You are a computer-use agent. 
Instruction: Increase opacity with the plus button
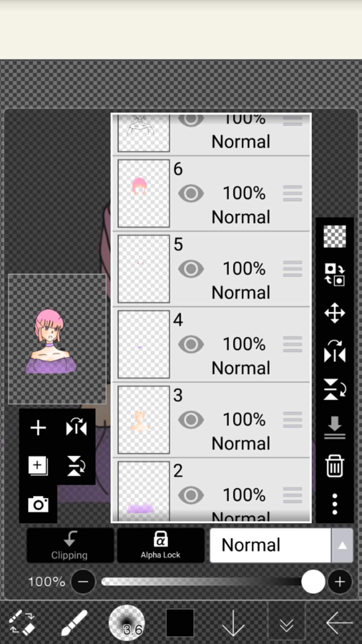click(340, 582)
